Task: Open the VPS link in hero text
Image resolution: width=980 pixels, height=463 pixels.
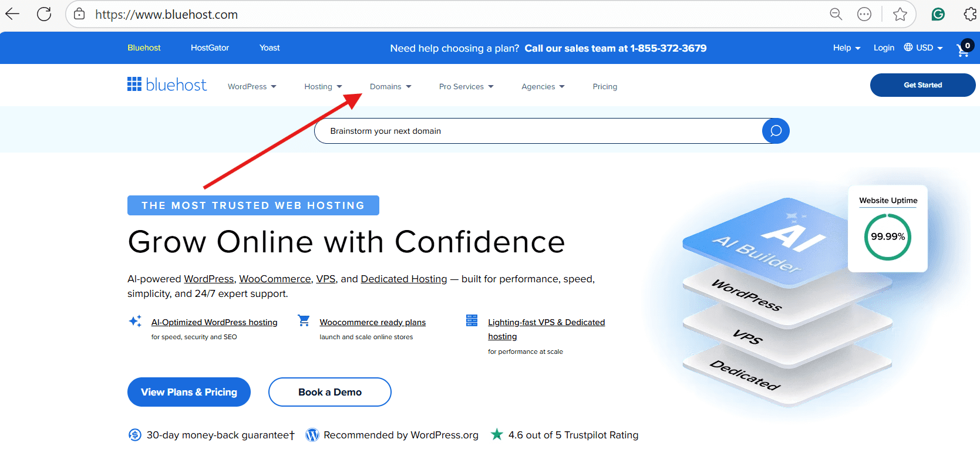Action: (x=326, y=279)
